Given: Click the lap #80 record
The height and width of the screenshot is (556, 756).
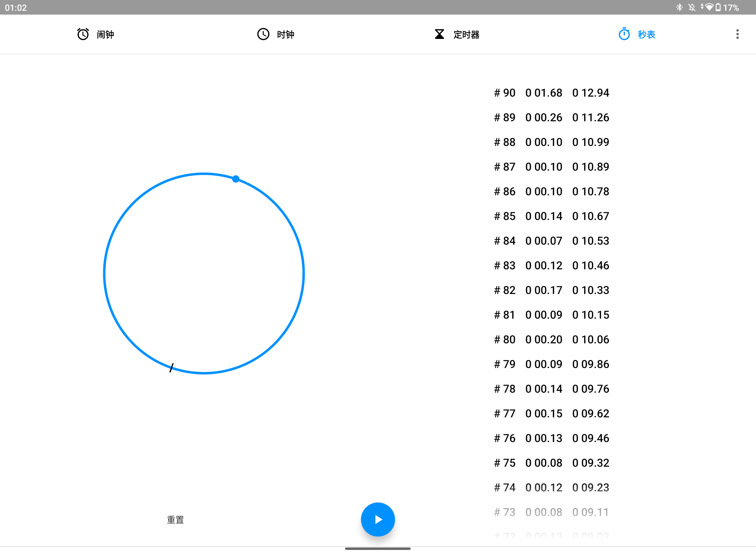Looking at the screenshot, I should [551, 340].
